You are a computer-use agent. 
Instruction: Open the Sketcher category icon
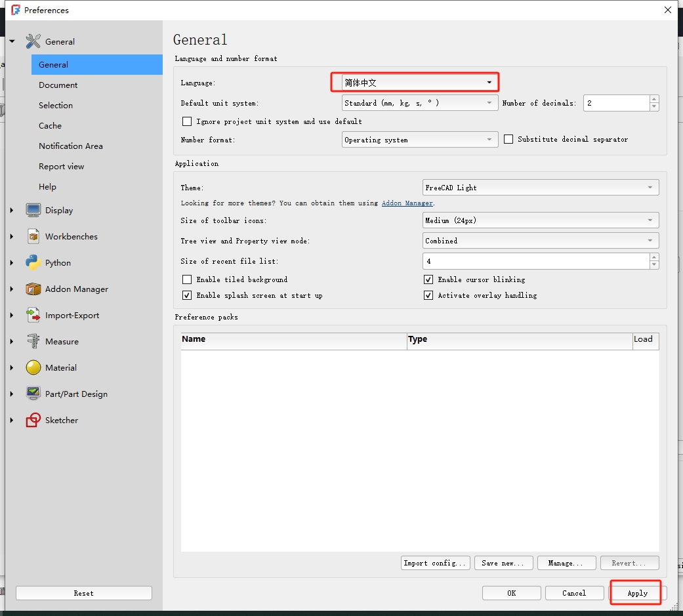pyautogui.click(x=33, y=420)
